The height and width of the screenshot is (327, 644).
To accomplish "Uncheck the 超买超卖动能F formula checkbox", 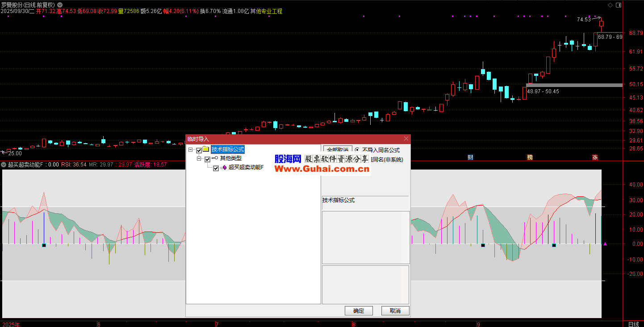I will click(216, 168).
